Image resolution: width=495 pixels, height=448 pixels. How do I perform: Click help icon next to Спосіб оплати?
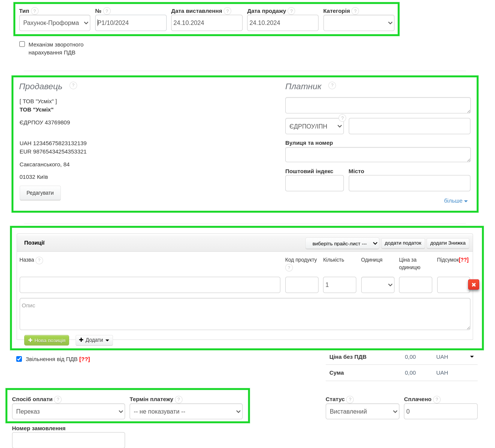point(58,400)
